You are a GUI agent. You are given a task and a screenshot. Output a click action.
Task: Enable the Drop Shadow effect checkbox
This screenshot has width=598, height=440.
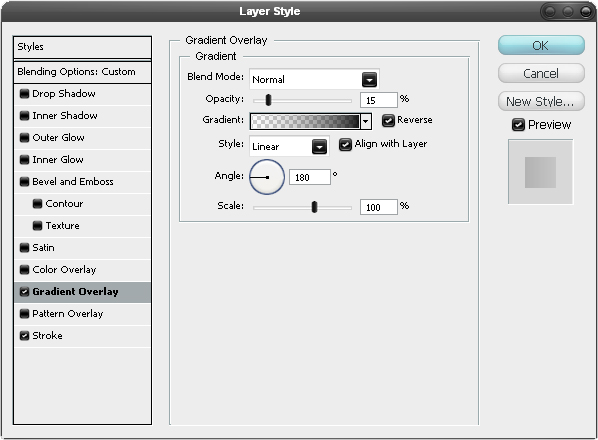[x=24, y=94]
